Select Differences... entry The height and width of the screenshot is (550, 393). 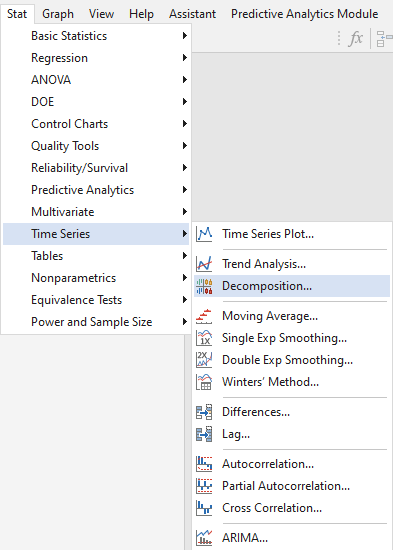point(292,412)
